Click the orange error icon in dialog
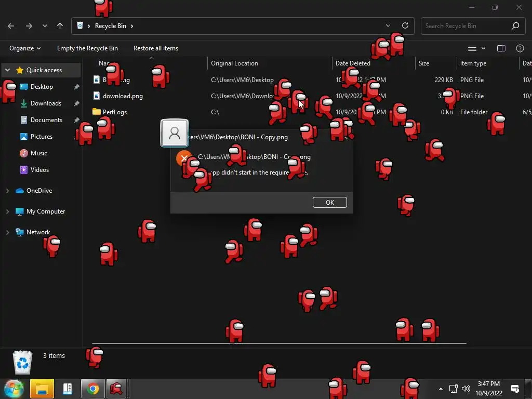The width and height of the screenshot is (532, 399). (184, 158)
